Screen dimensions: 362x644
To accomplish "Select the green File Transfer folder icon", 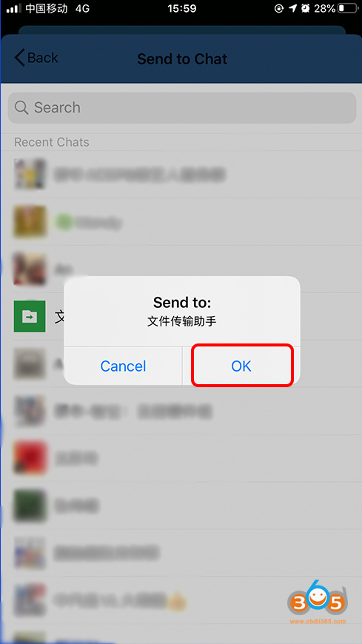I will click(x=30, y=316).
